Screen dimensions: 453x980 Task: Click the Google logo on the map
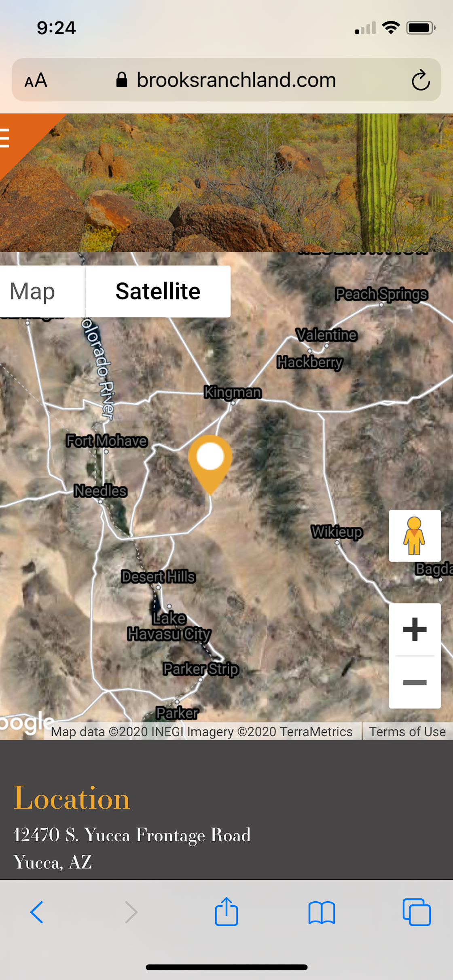(x=26, y=723)
